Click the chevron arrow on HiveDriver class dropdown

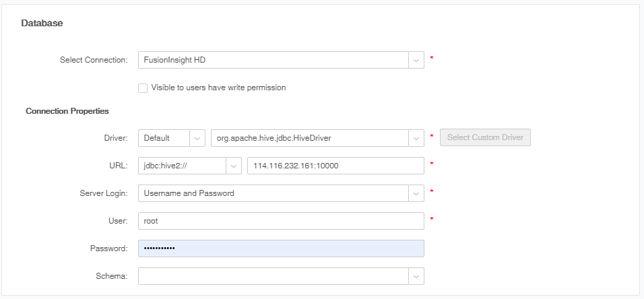pyautogui.click(x=416, y=138)
